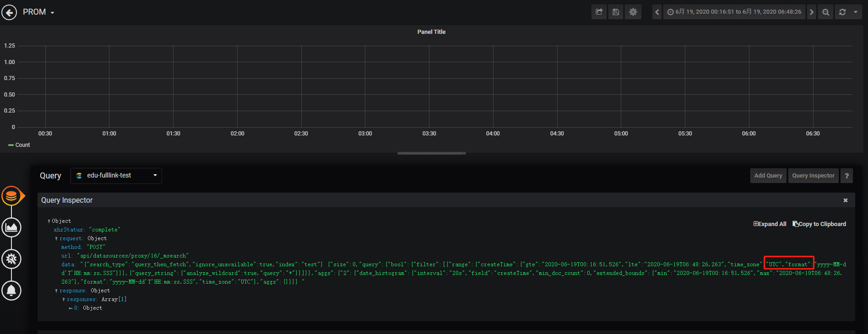Click Expand All in inspector

[770, 224]
